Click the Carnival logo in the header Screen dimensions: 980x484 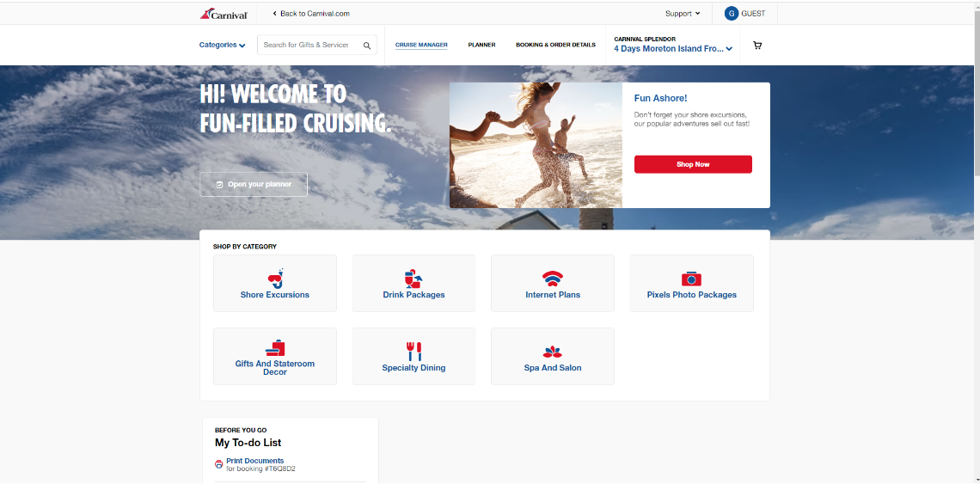point(224,14)
